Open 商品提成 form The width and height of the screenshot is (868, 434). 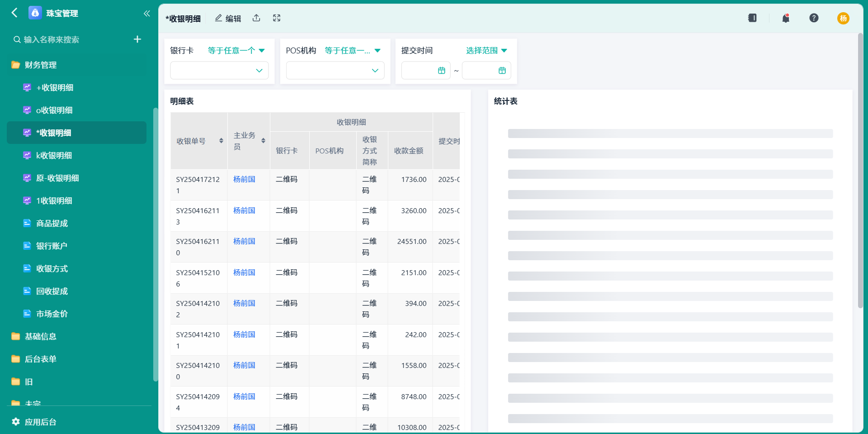click(x=76, y=223)
